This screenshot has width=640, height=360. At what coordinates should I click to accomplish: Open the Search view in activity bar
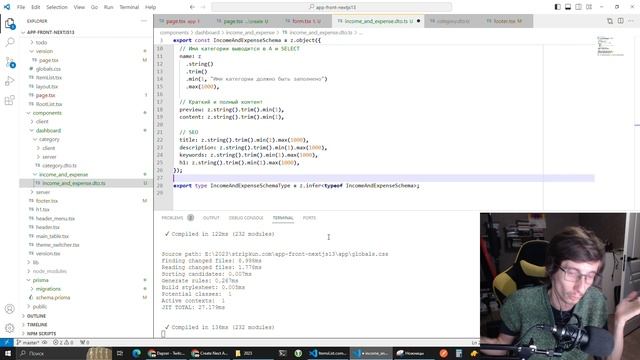[x=9, y=42]
